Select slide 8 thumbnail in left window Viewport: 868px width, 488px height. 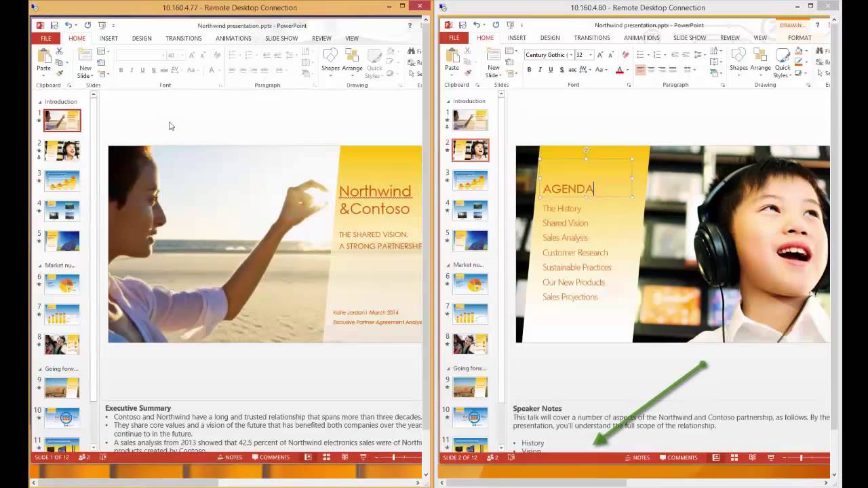click(x=62, y=344)
